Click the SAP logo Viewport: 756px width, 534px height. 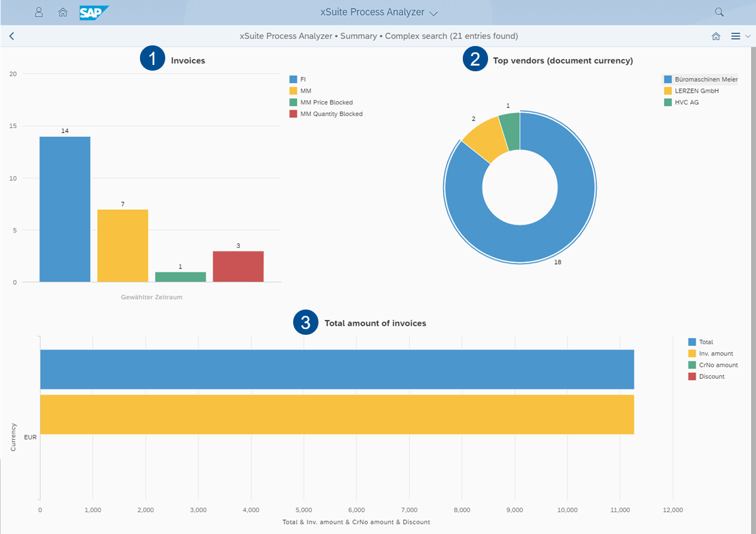[x=93, y=12]
